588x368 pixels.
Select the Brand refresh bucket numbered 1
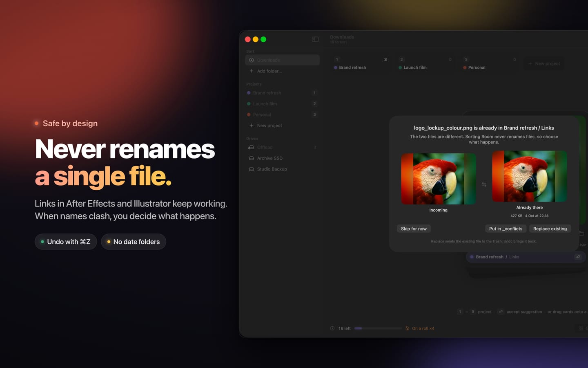pyautogui.click(x=360, y=63)
